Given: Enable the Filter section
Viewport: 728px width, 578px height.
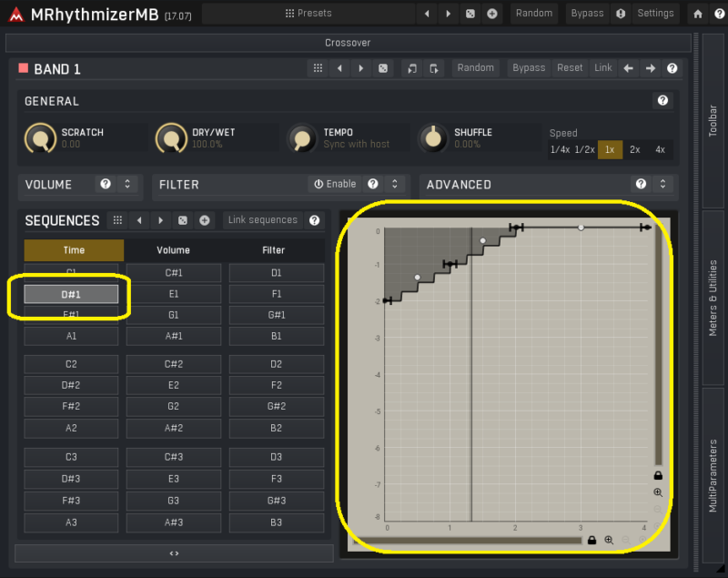Looking at the screenshot, I should (x=335, y=184).
